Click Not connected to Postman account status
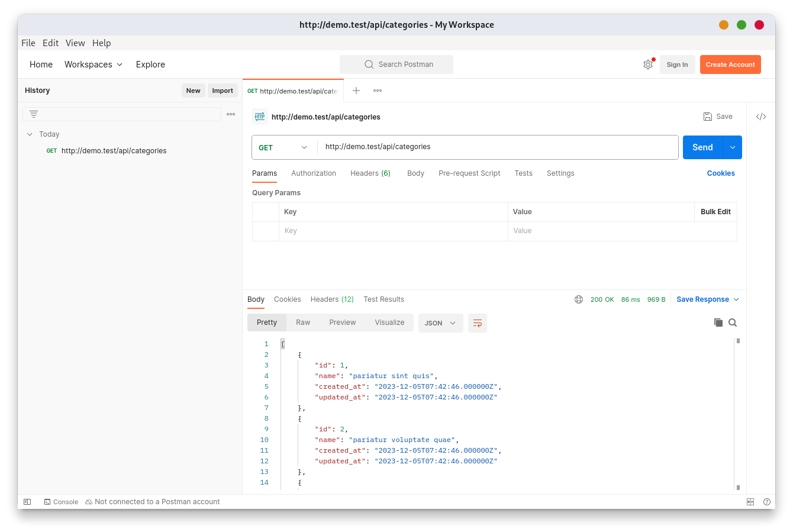The height and width of the screenshot is (532, 793). pyautogui.click(x=153, y=502)
